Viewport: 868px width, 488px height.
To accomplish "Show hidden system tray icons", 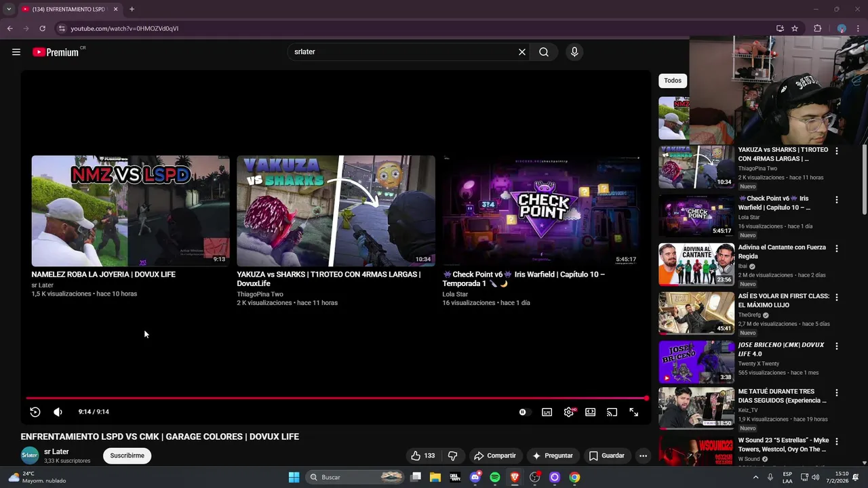I will tap(755, 477).
